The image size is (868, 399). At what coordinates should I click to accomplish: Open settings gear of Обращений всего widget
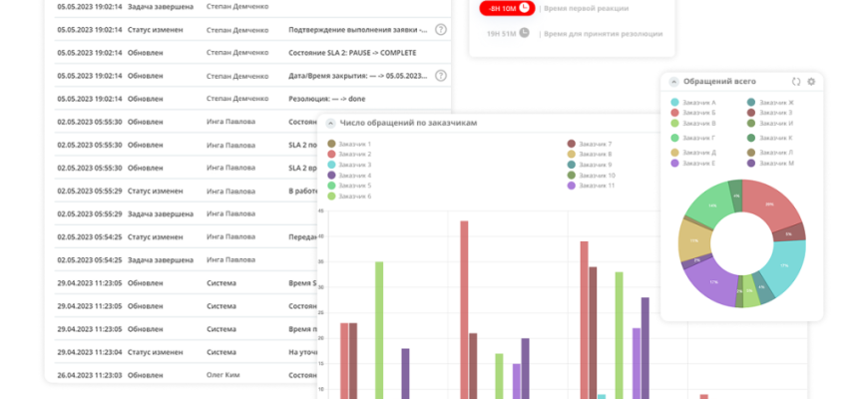(811, 82)
